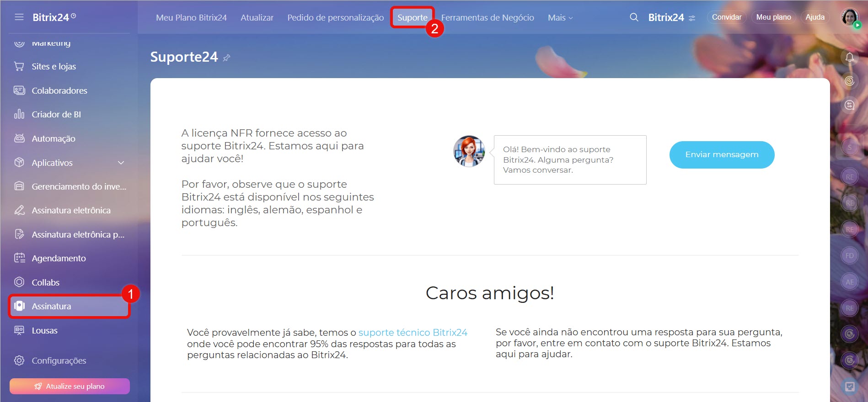
Task: Click the support welcome message bubble
Action: [x=570, y=160]
